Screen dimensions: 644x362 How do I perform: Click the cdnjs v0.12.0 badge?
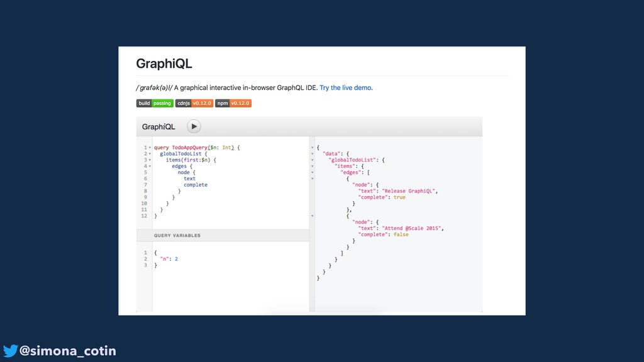tap(194, 104)
